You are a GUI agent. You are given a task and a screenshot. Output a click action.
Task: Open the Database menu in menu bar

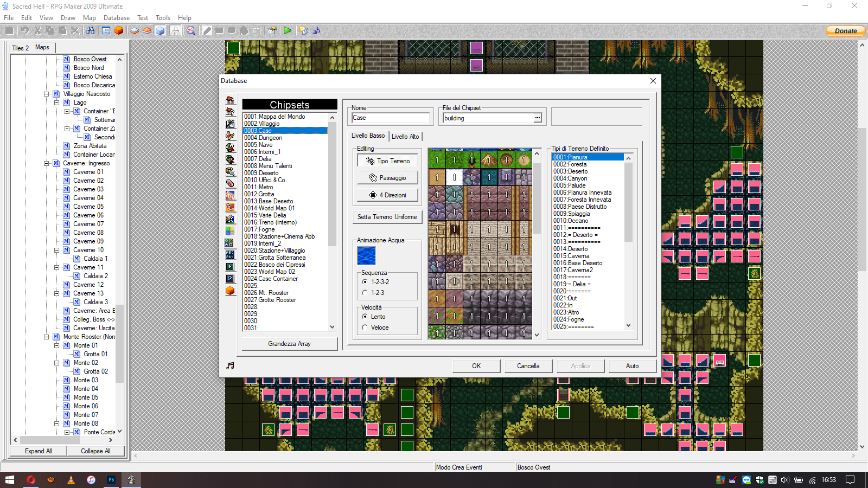tap(117, 18)
